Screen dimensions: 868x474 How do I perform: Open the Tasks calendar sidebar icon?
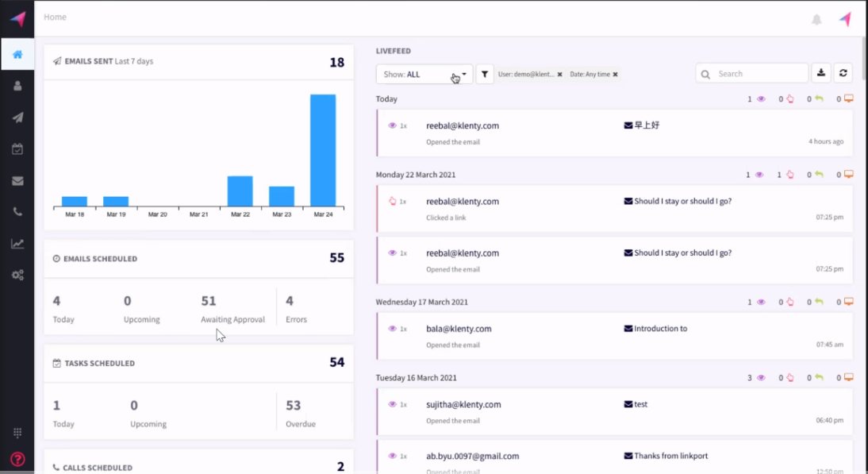coord(17,148)
